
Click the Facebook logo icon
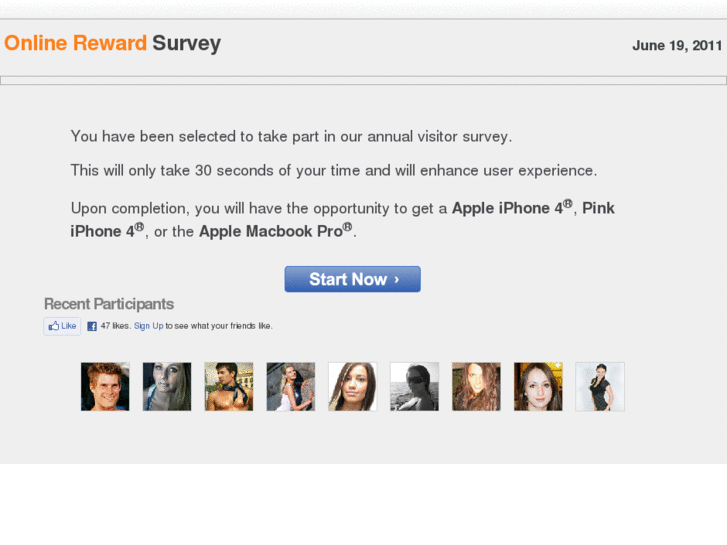pyautogui.click(x=92, y=326)
